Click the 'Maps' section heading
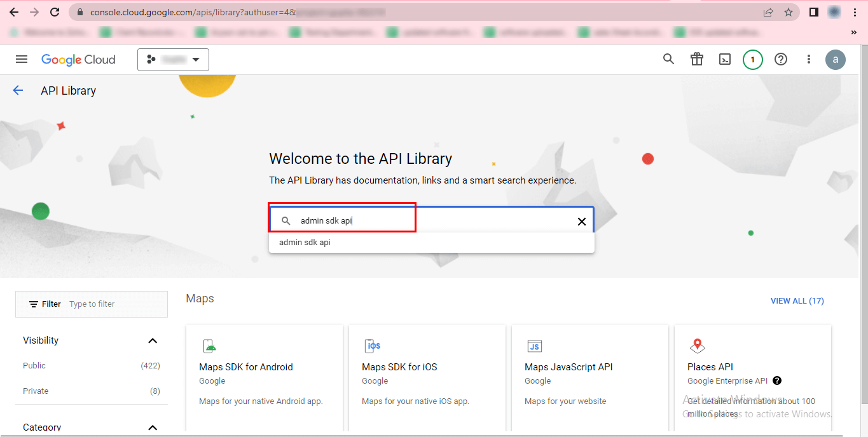The width and height of the screenshot is (868, 437). (x=200, y=299)
